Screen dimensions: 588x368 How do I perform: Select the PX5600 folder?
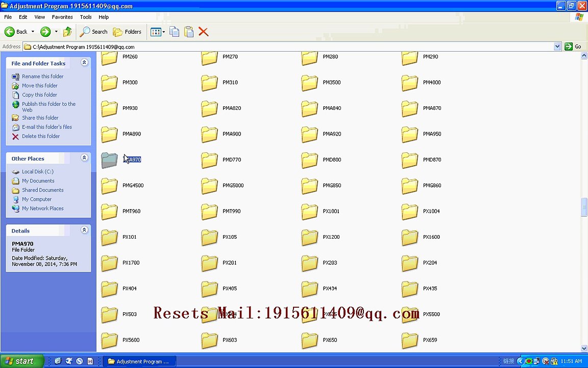pos(120,340)
